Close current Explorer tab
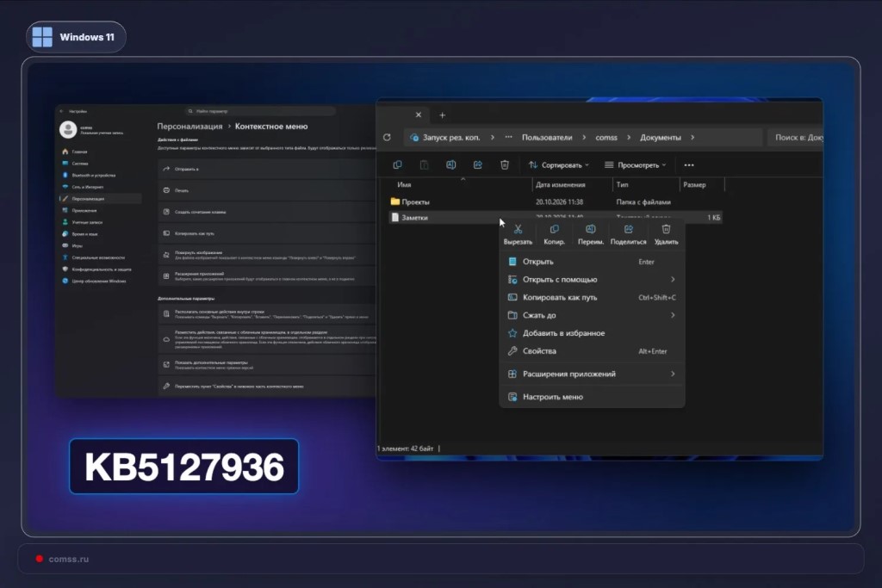This screenshot has width=882, height=588. pos(418,115)
